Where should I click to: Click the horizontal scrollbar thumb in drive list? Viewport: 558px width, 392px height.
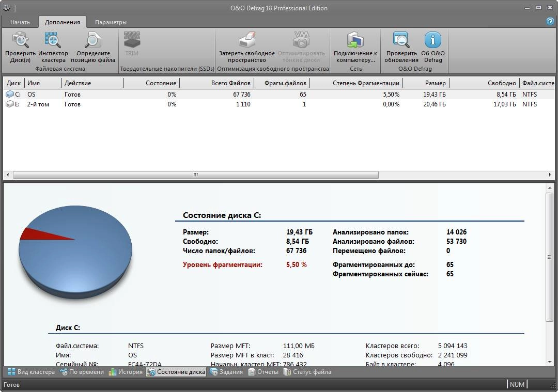(x=196, y=175)
